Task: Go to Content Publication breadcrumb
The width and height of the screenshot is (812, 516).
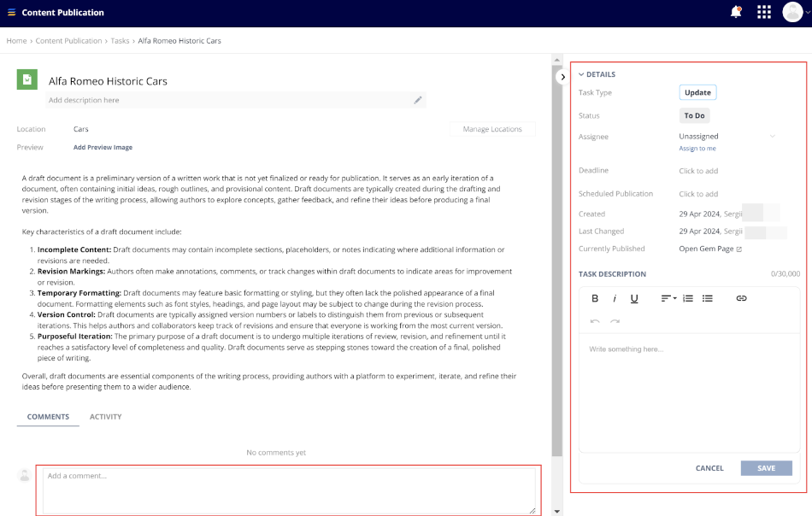Action: coord(69,41)
